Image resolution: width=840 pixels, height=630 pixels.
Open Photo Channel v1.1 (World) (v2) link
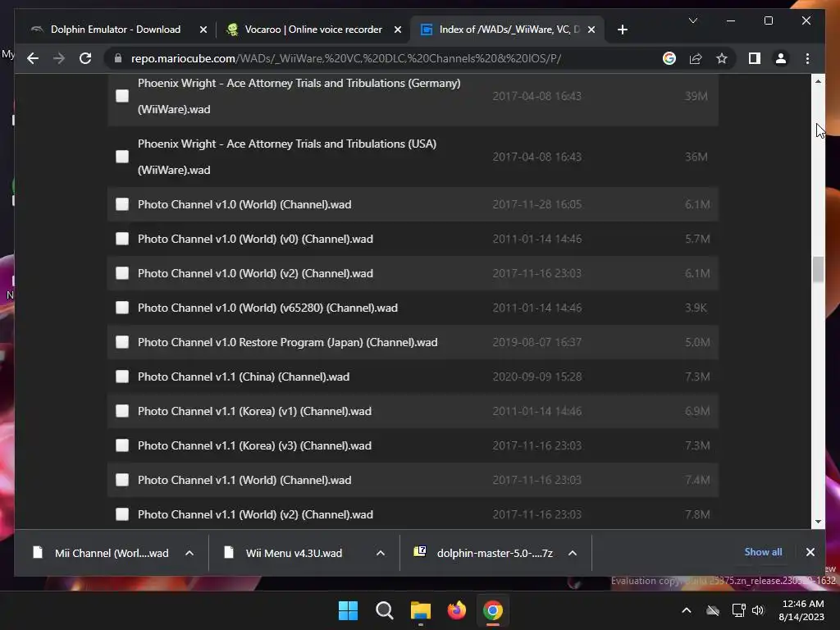coord(255,514)
